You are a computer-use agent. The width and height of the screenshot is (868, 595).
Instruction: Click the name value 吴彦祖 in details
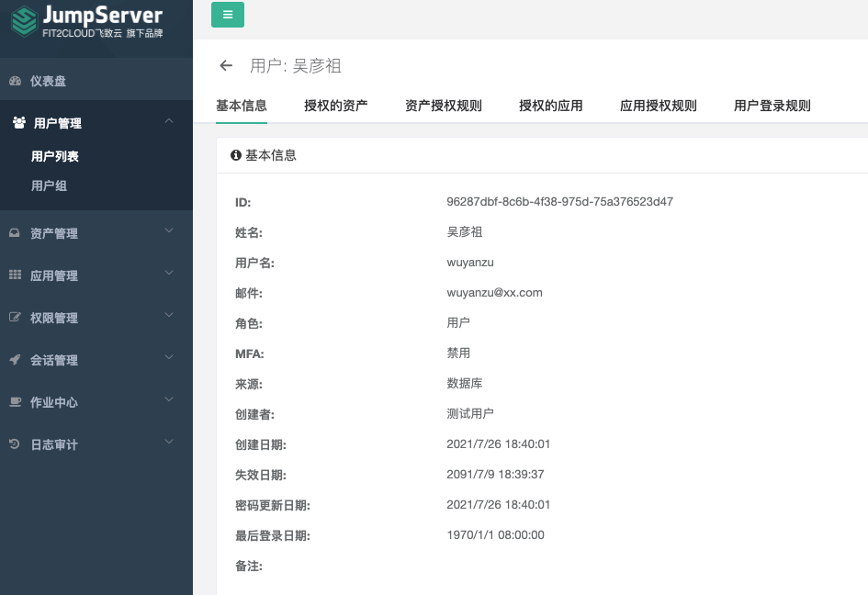465,232
